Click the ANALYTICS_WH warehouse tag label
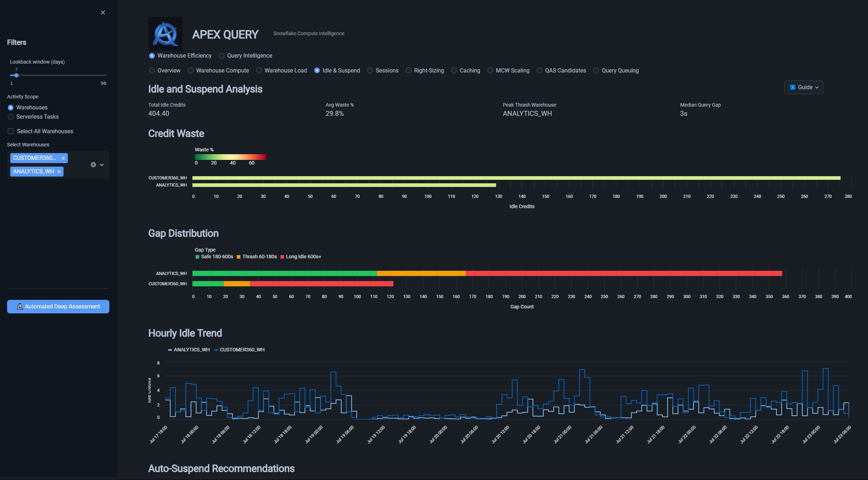Viewport: 868px width, 480px height. coord(34,172)
